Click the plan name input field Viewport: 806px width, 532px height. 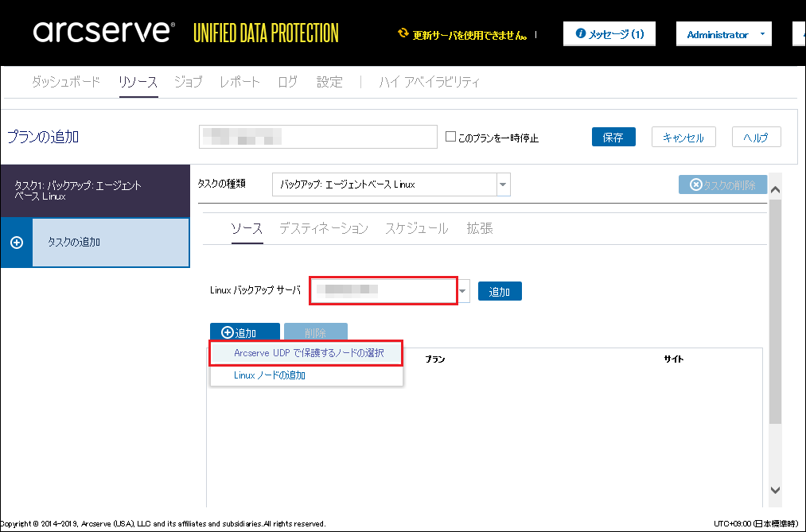tap(318, 137)
